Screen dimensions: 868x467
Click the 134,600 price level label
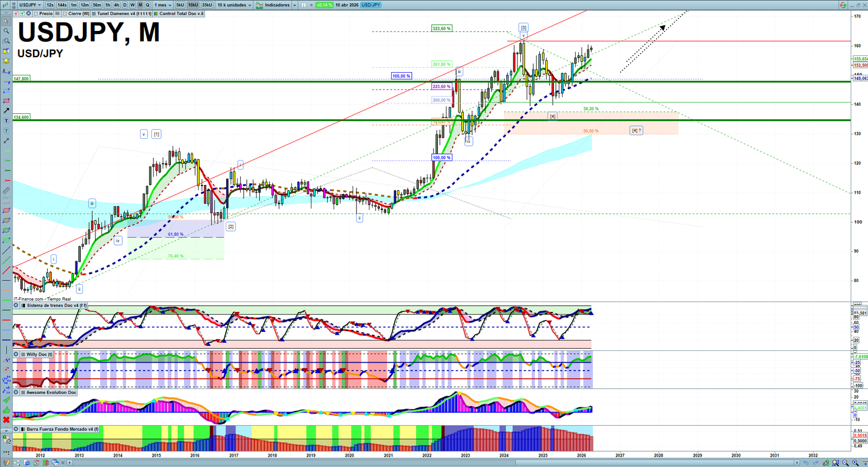pyautogui.click(x=21, y=117)
